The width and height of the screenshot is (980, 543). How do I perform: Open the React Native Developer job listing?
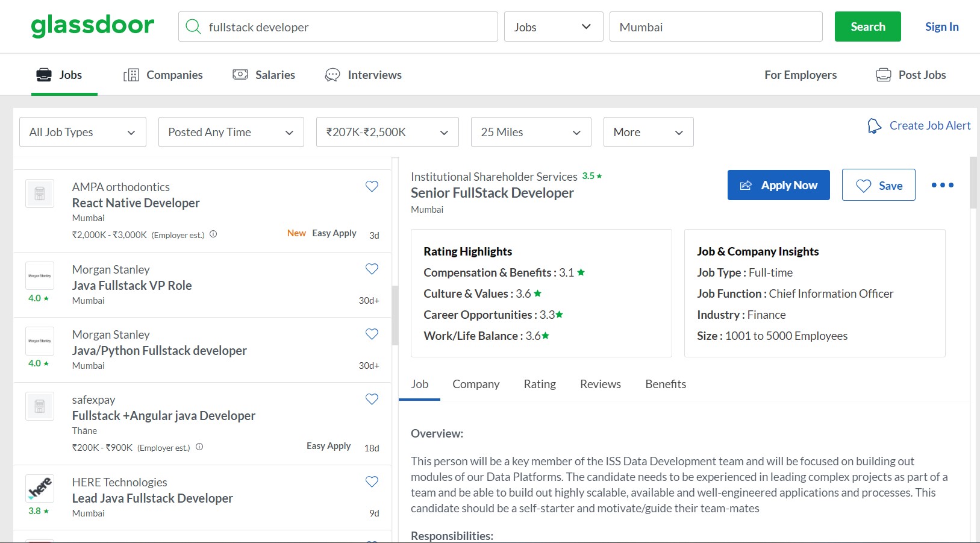tap(136, 203)
